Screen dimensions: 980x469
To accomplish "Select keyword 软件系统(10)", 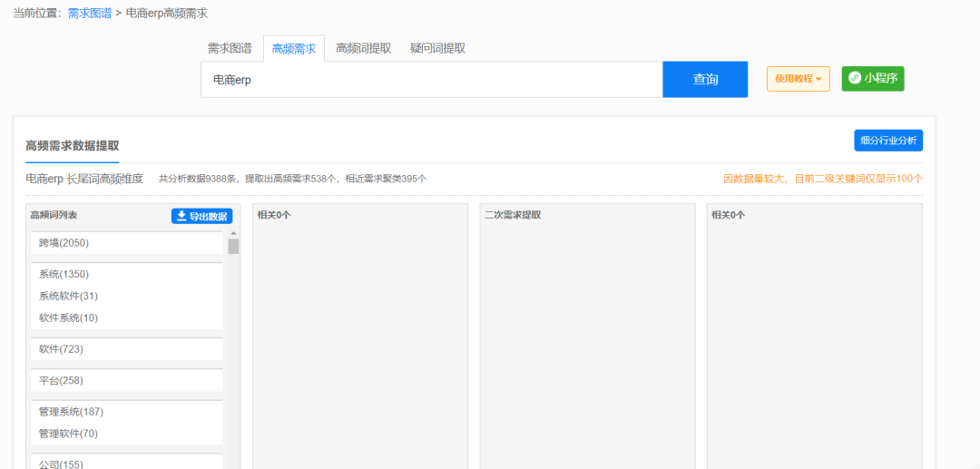I will coord(127,318).
